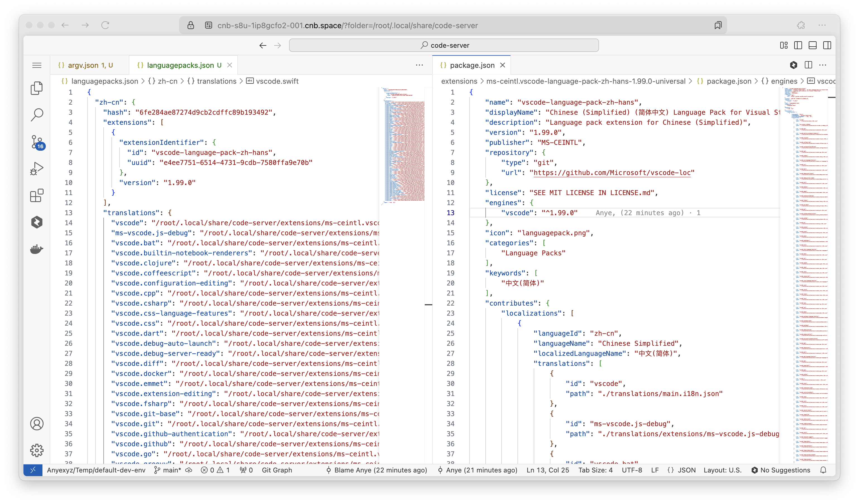
Task: Toggle the primary side bar
Action: pyautogui.click(x=798, y=45)
